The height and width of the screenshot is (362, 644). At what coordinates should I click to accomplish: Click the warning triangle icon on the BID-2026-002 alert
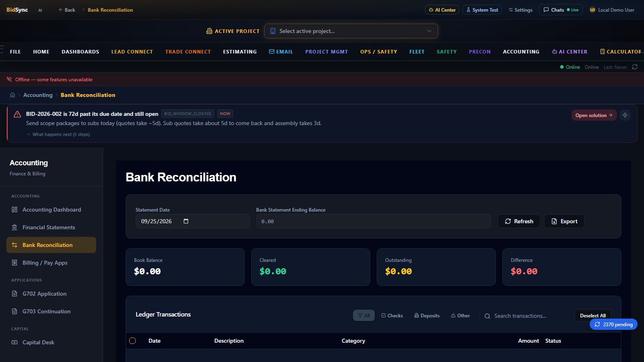click(17, 114)
